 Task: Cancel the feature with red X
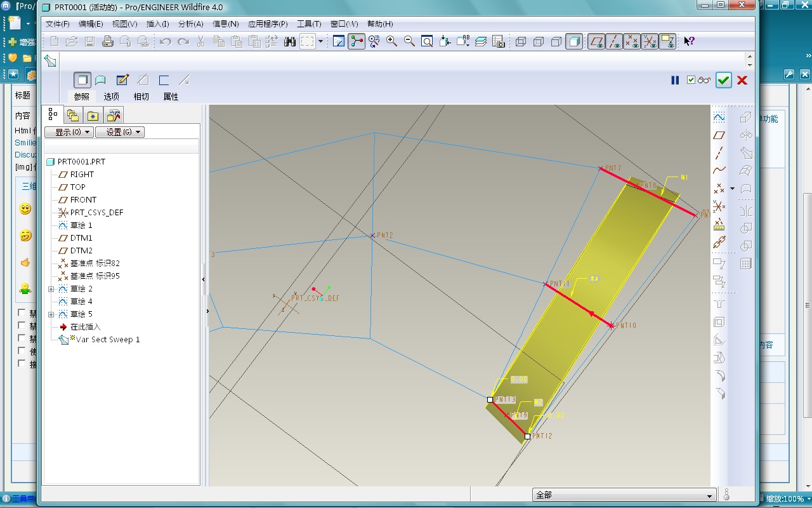(x=742, y=80)
